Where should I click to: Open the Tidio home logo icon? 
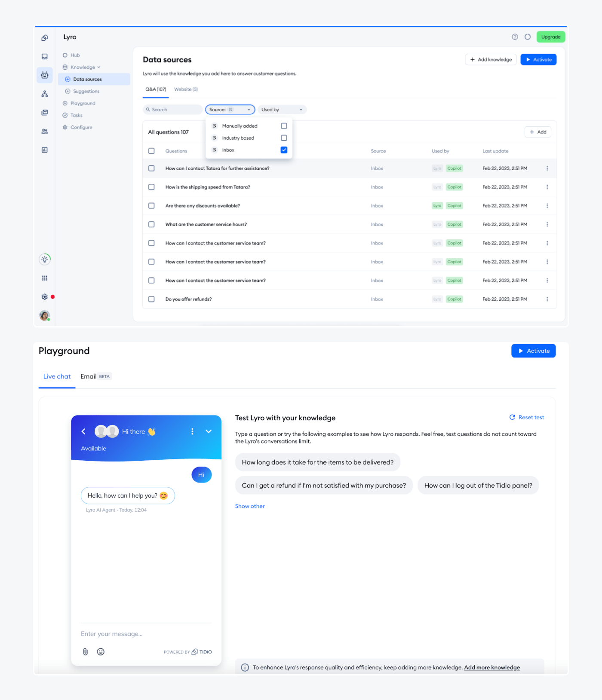[x=45, y=38]
